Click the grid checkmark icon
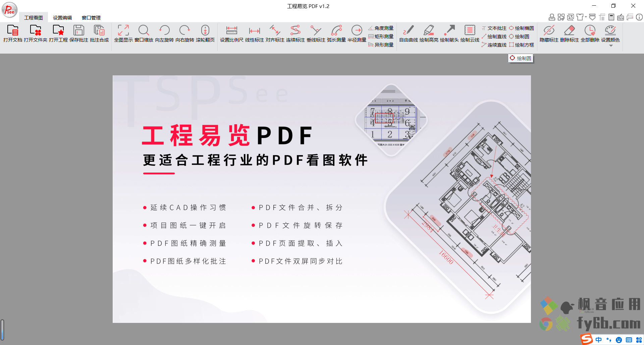644x345 pixels. coord(561,17)
